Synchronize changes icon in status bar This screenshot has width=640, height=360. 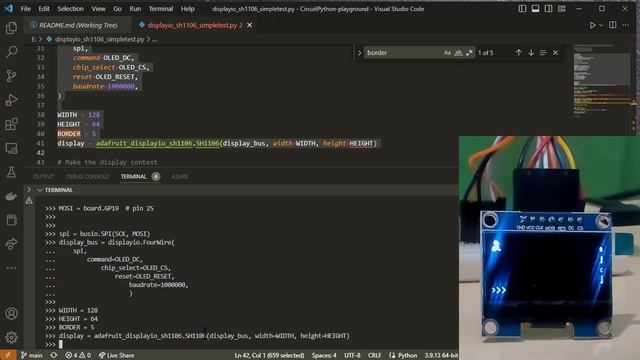tap(53, 355)
